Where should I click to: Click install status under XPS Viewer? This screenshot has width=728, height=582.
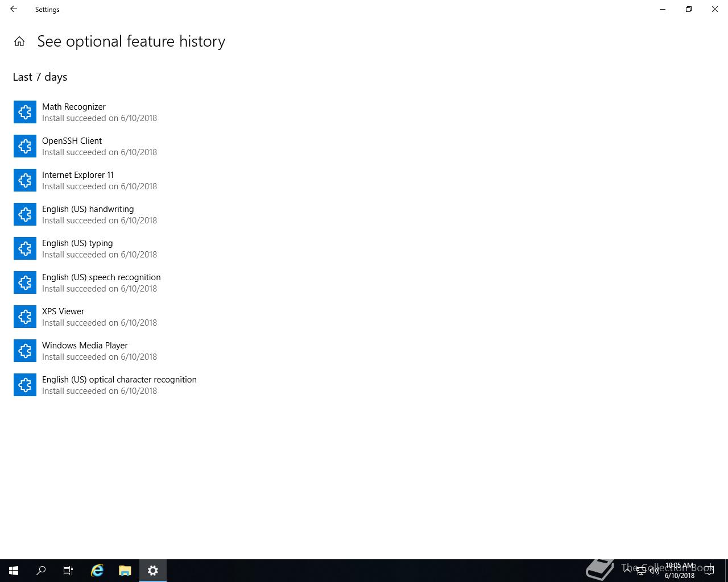(100, 323)
